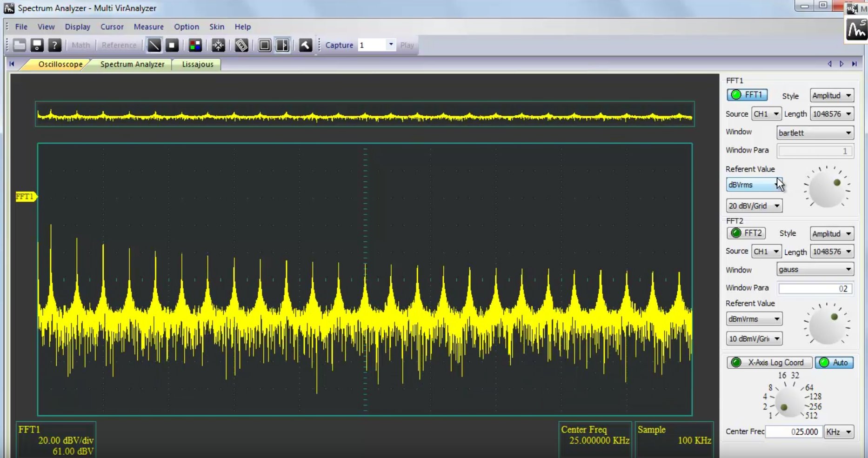Open the Skin menu
Screen dimensions: 868x458
(217, 27)
